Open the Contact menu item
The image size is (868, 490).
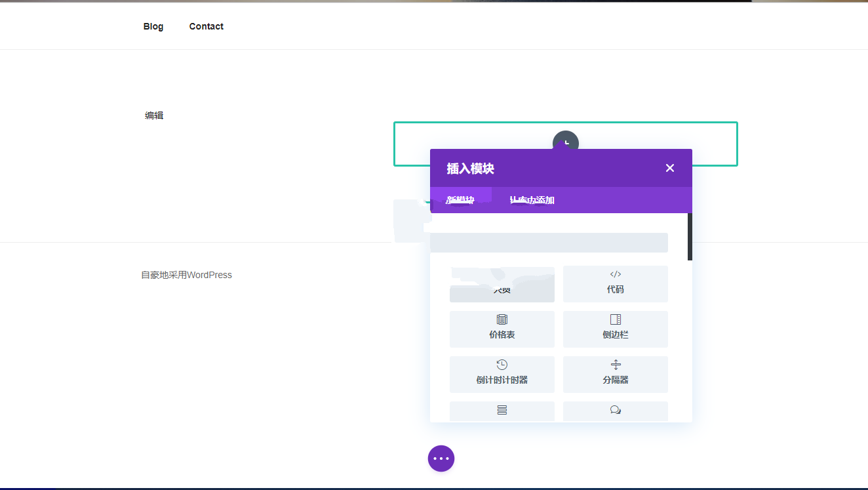point(206,26)
